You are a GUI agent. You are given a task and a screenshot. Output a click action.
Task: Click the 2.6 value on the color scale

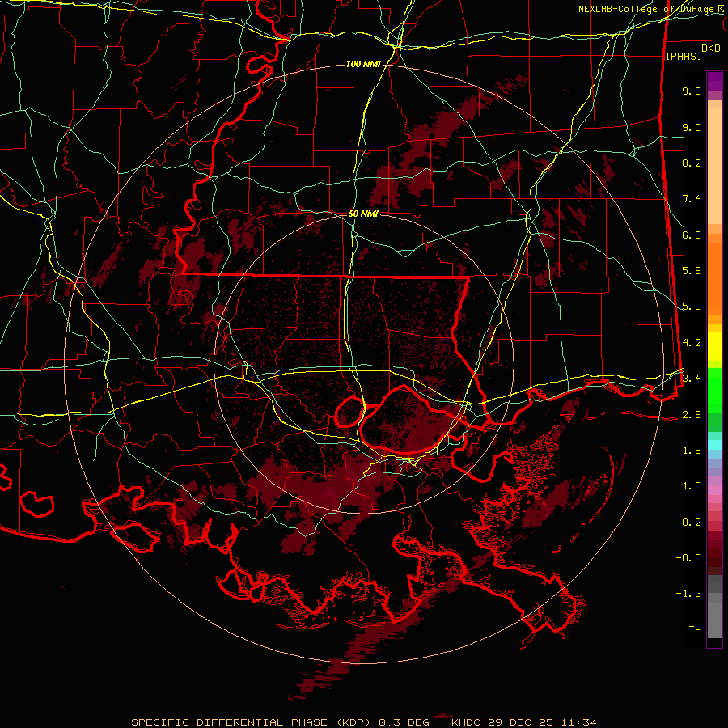692,415
